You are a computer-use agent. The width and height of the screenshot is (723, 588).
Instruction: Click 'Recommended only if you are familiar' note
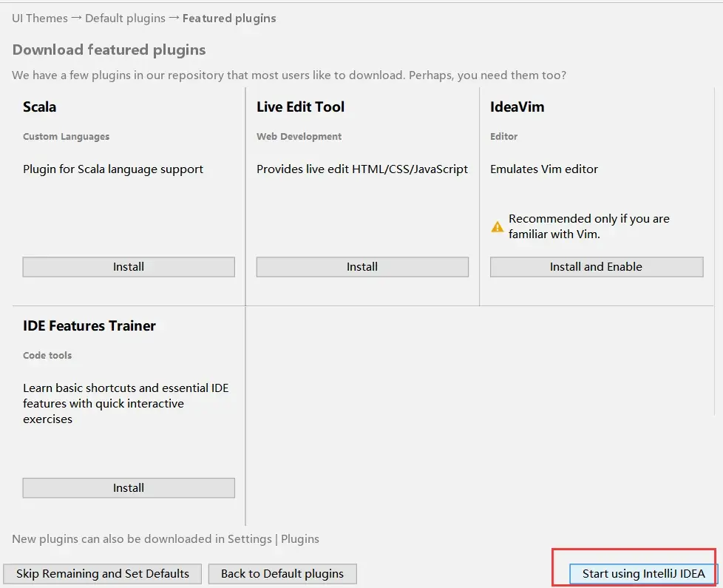[588, 226]
